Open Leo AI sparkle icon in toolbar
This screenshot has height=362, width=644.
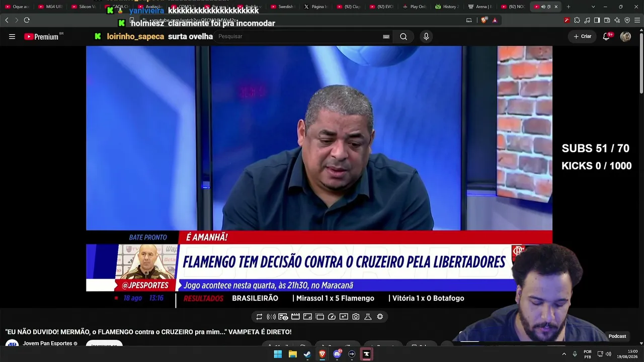[x=617, y=20]
